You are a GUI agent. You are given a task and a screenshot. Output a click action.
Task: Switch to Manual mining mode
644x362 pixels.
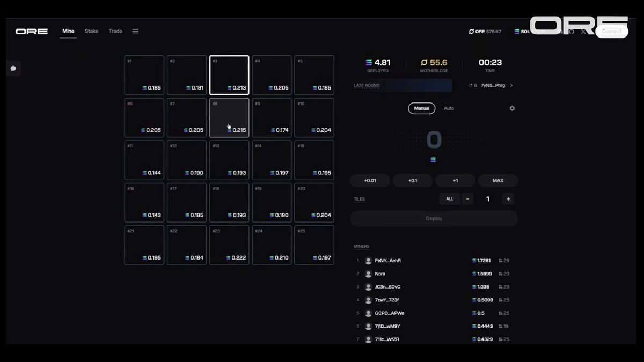point(421,108)
